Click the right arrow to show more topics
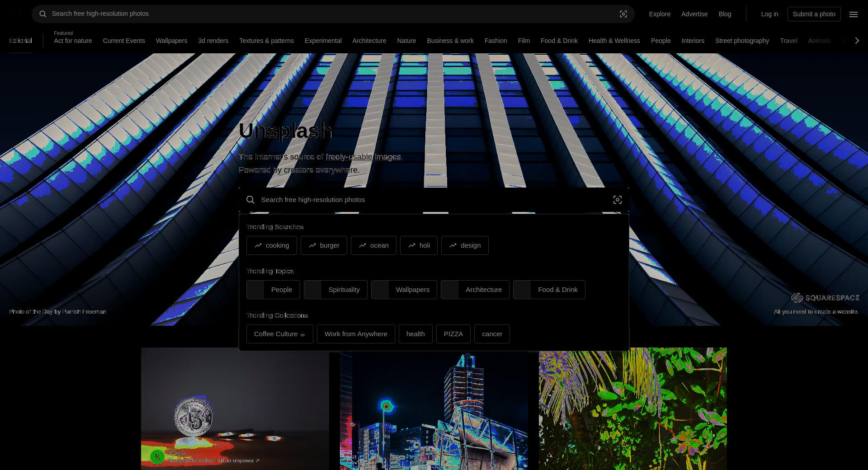 (x=857, y=41)
